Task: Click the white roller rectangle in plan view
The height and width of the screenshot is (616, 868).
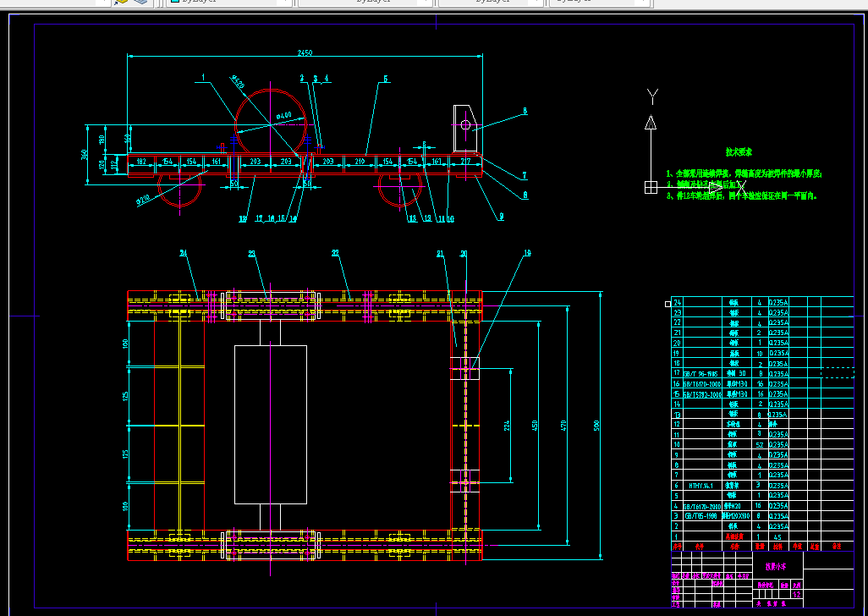Action: tap(271, 425)
